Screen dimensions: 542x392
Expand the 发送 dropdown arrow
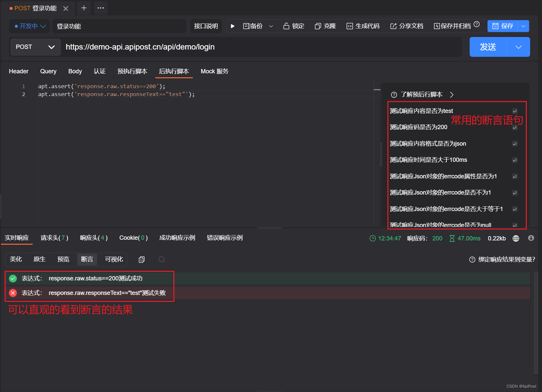tap(519, 47)
